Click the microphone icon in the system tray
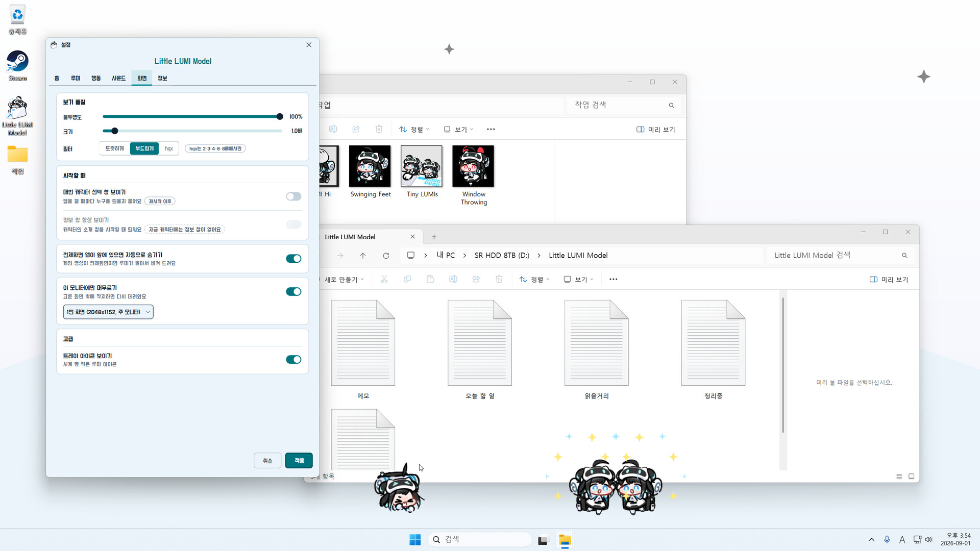The image size is (980, 551). click(887, 540)
